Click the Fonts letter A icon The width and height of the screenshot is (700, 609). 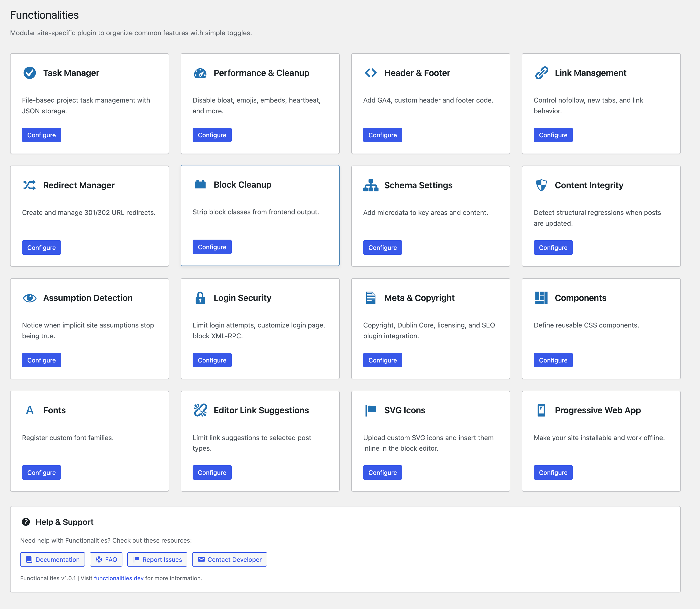pyautogui.click(x=30, y=410)
